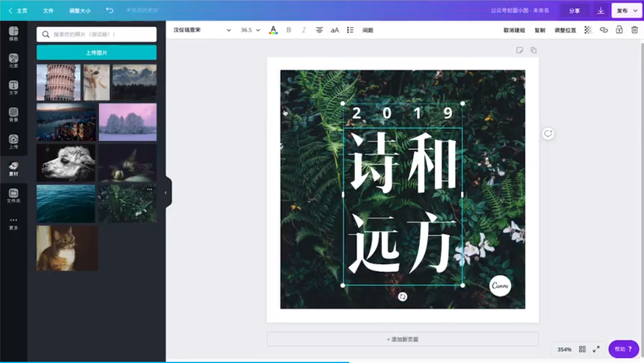
Task: Delete element with trash icon
Action: pyautogui.click(x=635, y=30)
